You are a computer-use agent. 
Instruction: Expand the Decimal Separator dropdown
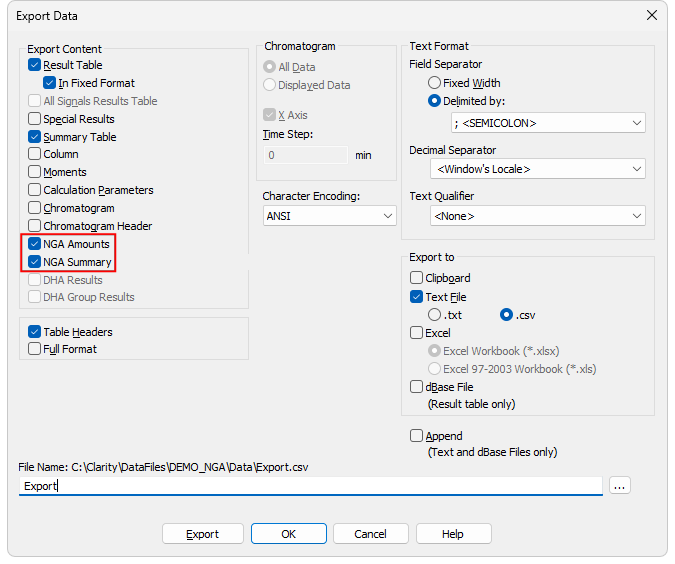point(538,169)
